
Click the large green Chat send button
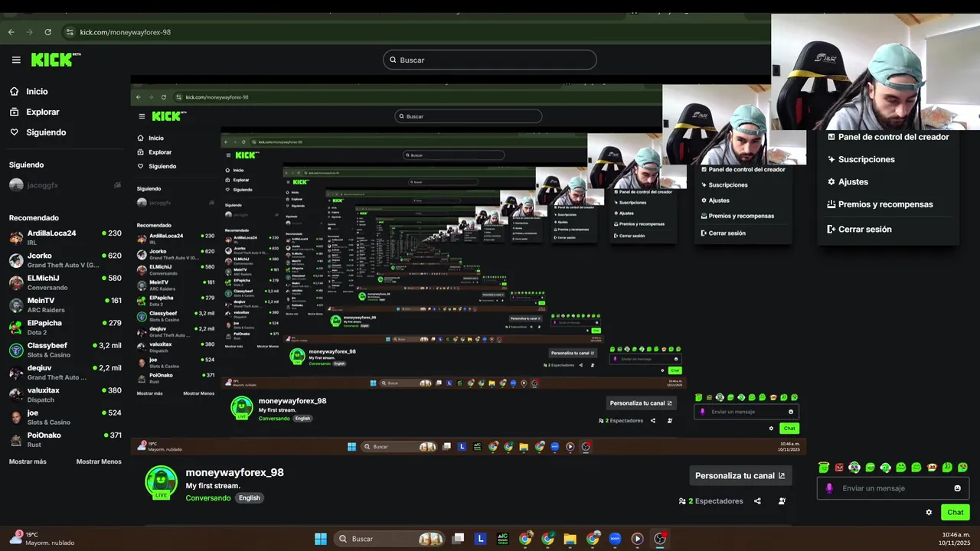point(955,512)
